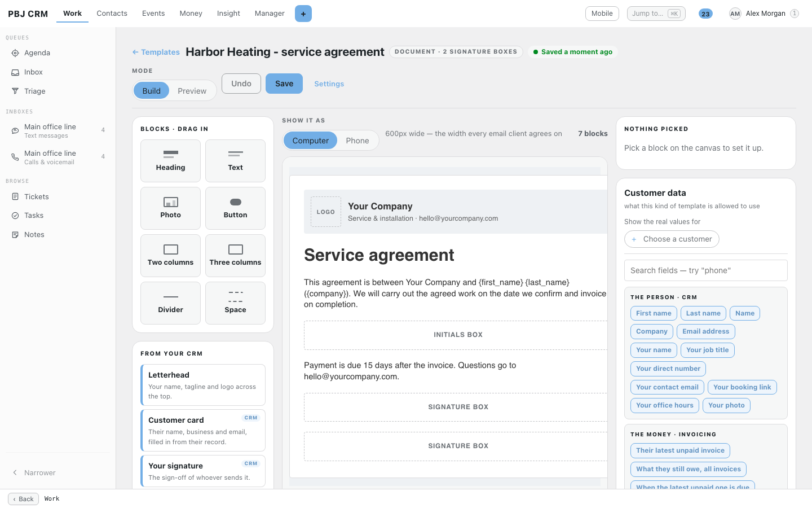Screen dimensions: 812x508
Task: Switch mode to Build
Action: coord(151,91)
